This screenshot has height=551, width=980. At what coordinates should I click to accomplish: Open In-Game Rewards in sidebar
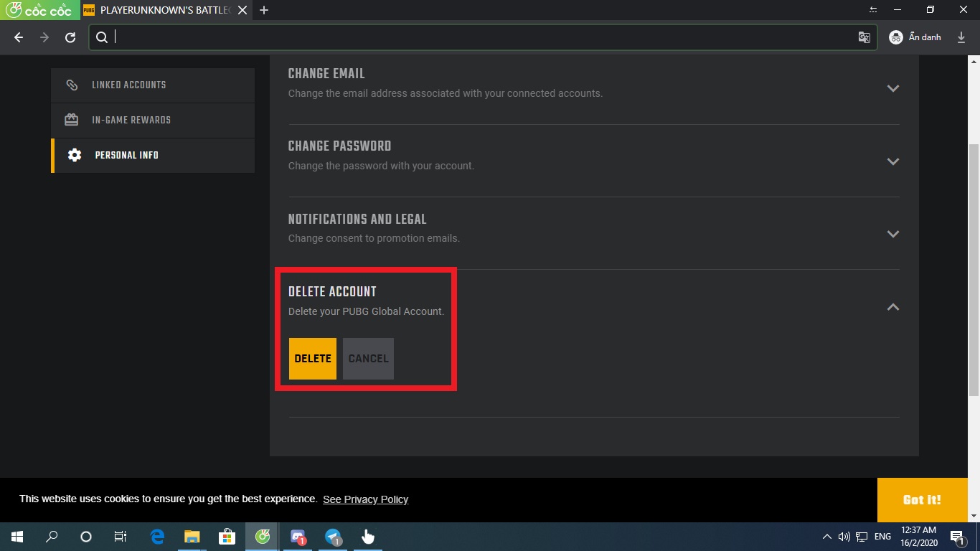click(153, 120)
